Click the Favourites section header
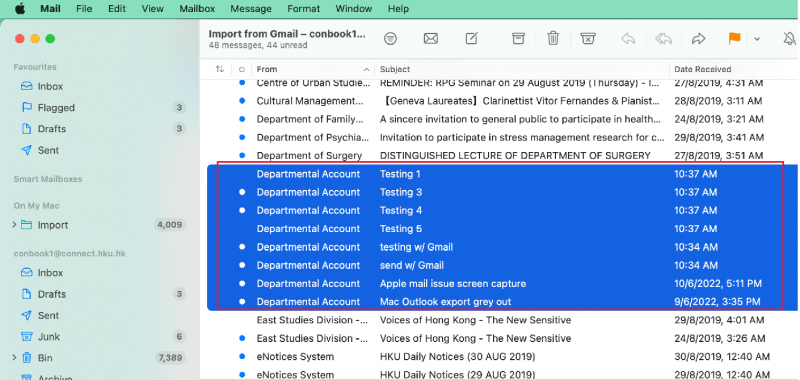 (35, 67)
